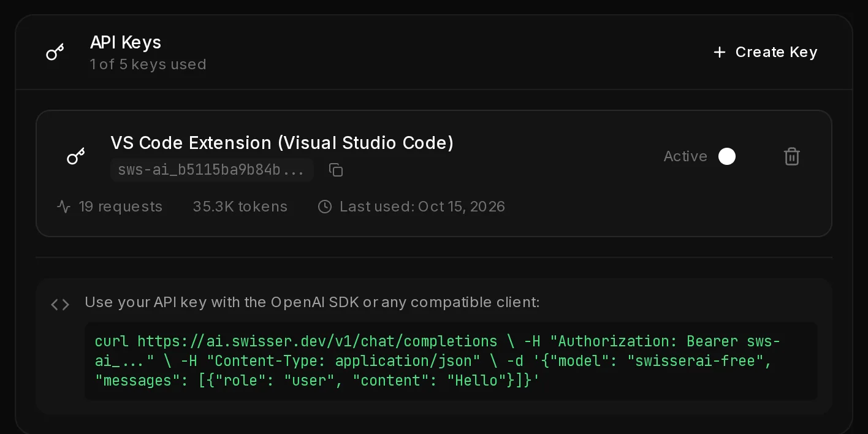Click the clock icon beside Last used
The height and width of the screenshot is (434, 868).
[325, 207]
